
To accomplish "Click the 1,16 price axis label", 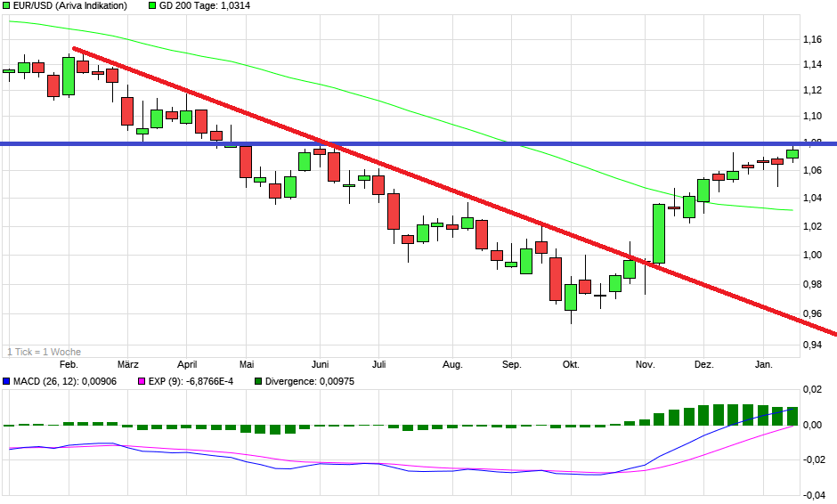I will tap(811, 40).
